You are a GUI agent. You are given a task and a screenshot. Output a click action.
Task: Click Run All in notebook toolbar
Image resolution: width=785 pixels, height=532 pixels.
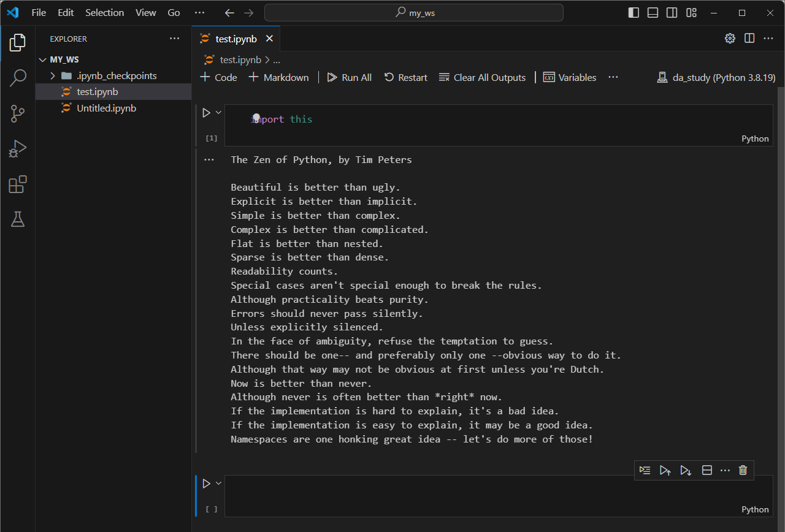(x=349, y=77)
